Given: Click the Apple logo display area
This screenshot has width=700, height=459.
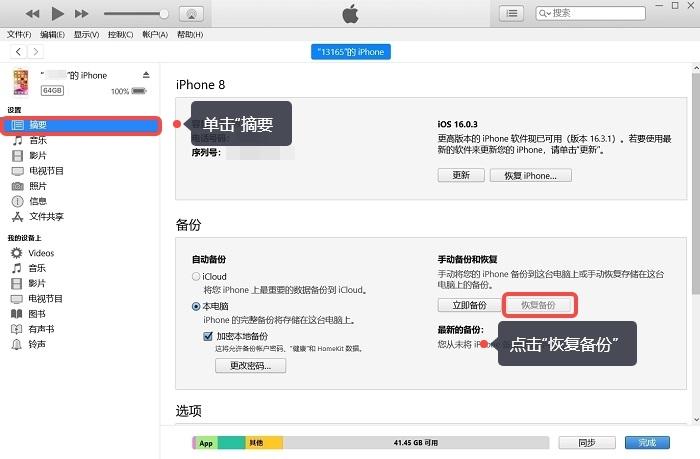Looking at the screenshot, I should pyautogui.click(x=350, y=13).
